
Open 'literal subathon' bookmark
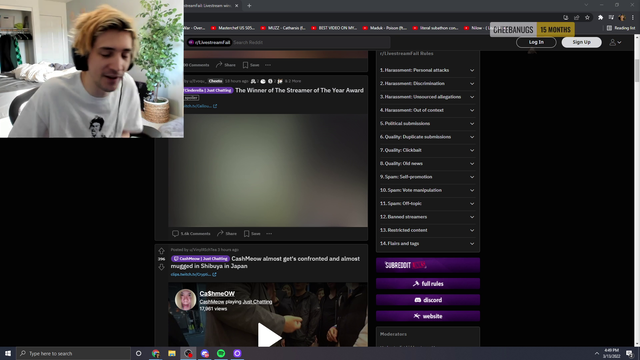tap(435, 28)
